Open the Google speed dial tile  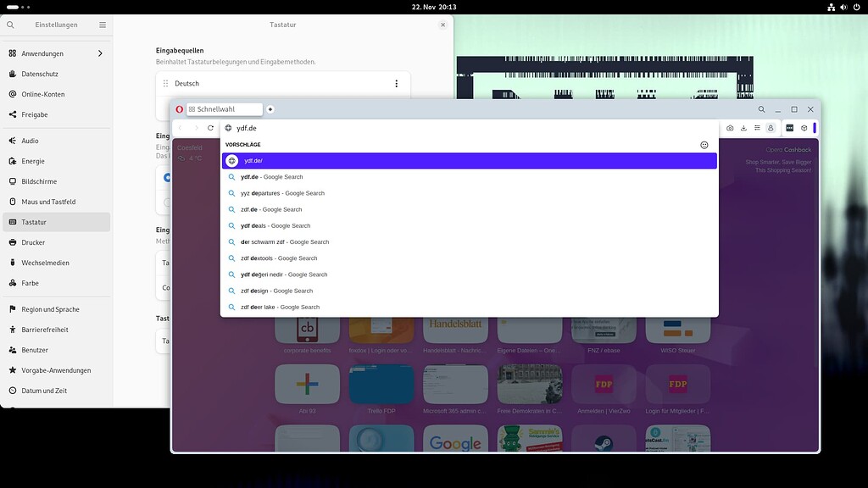pos(455,440)
